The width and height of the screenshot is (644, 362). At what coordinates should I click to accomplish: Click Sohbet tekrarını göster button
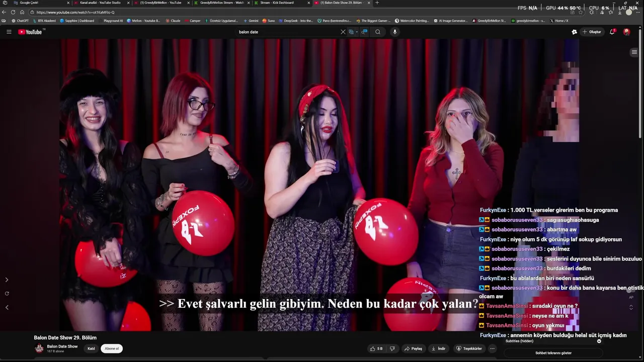pos(553,353)
